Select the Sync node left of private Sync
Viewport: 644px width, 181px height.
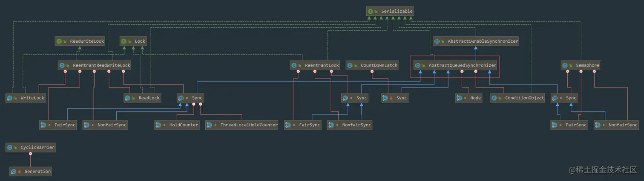(355, 98)
